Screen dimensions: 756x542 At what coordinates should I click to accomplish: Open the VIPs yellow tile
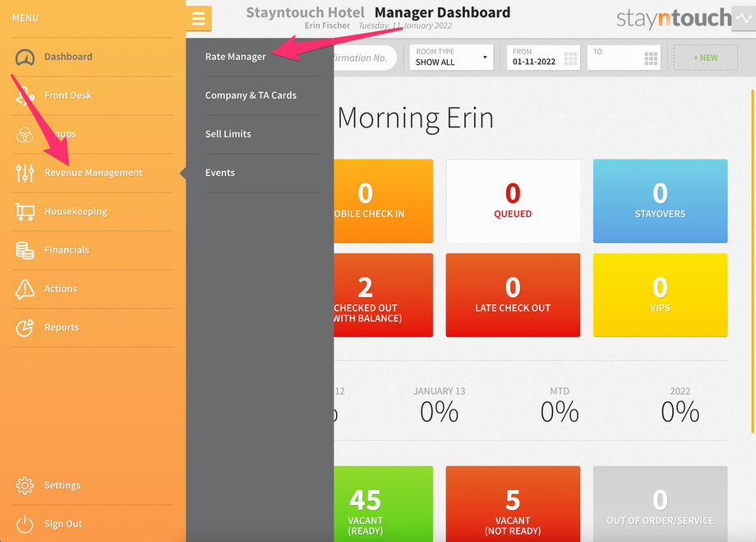tap(660, 295)
